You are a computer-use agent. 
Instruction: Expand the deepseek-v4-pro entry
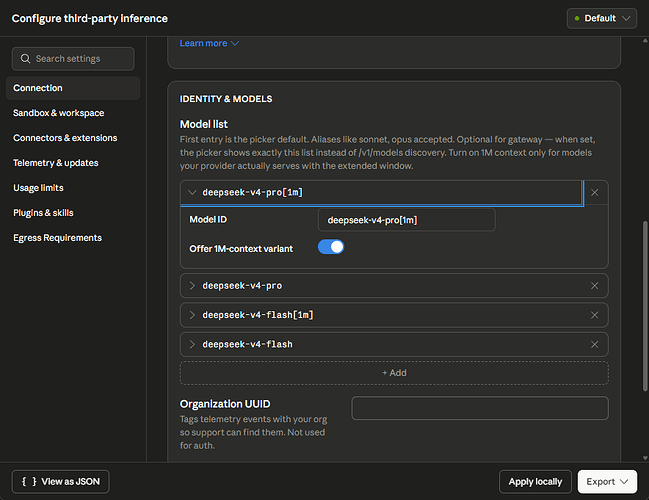(192, 286)
